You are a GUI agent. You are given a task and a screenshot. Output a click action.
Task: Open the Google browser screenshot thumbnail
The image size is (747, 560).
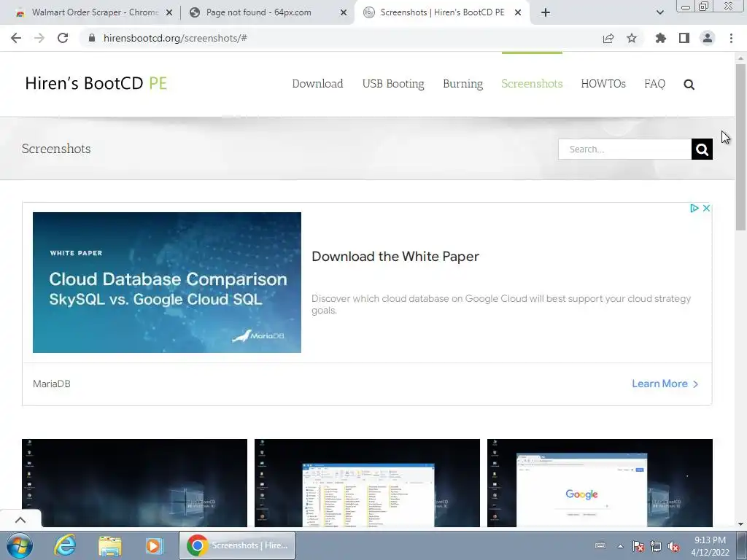(x=600, y=483)
